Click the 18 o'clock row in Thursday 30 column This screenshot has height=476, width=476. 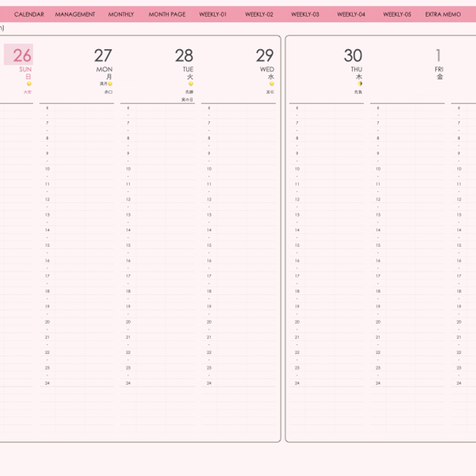(326, 291)
